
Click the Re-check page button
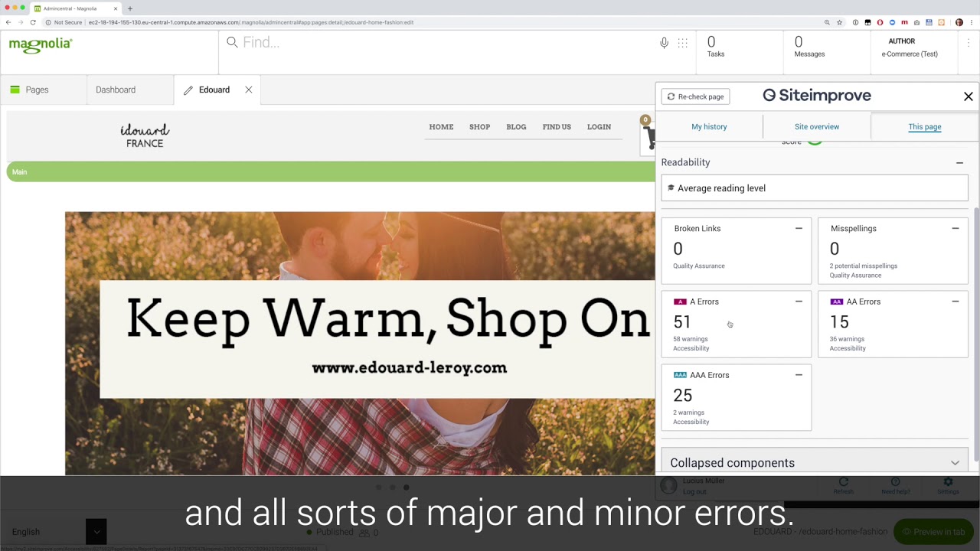pyautogui.click(x=695, y=96)
